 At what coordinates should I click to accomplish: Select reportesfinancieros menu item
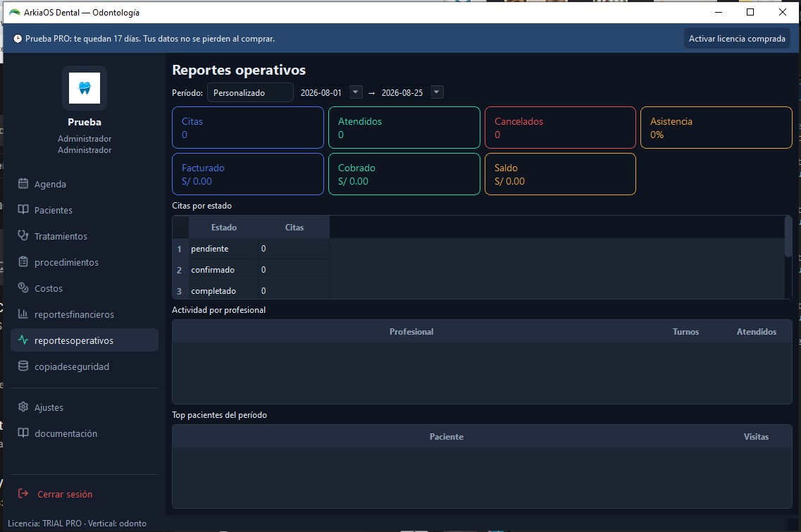pos(85,314)
